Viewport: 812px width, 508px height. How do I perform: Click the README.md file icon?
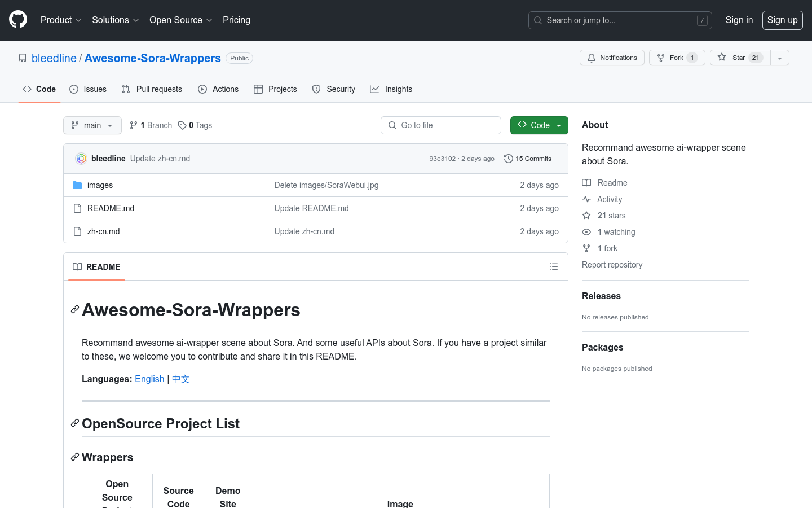pos(77,208)
